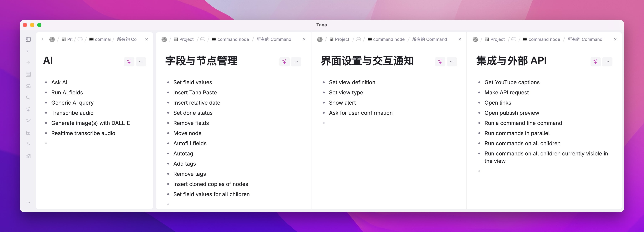Open 所有的 Command breadcrumb in 界面设置与交互通知 panel
The height and width of the screenshot is (232, 644).
[430, 39]
